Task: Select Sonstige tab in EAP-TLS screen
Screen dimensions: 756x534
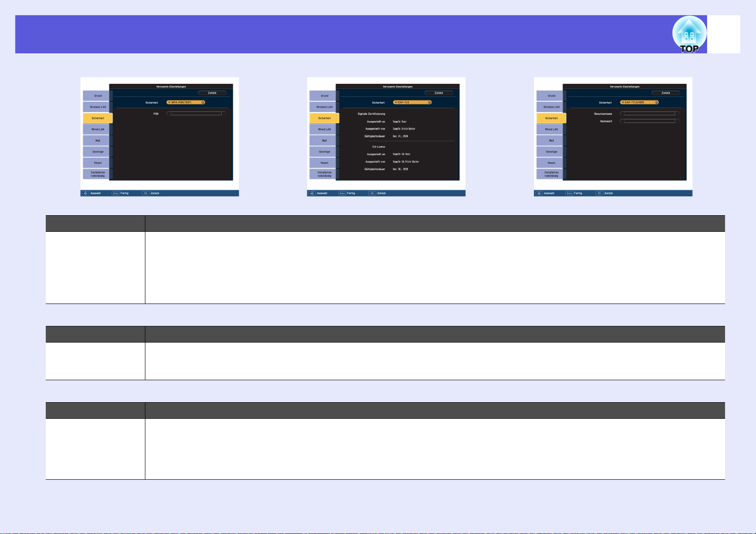Action: tap(324, 152)
